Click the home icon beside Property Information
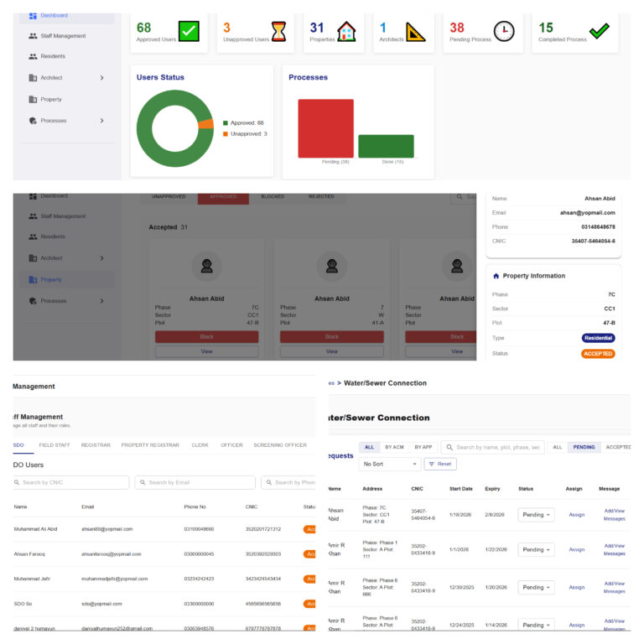Screen dimensions: 644x644 496,276
